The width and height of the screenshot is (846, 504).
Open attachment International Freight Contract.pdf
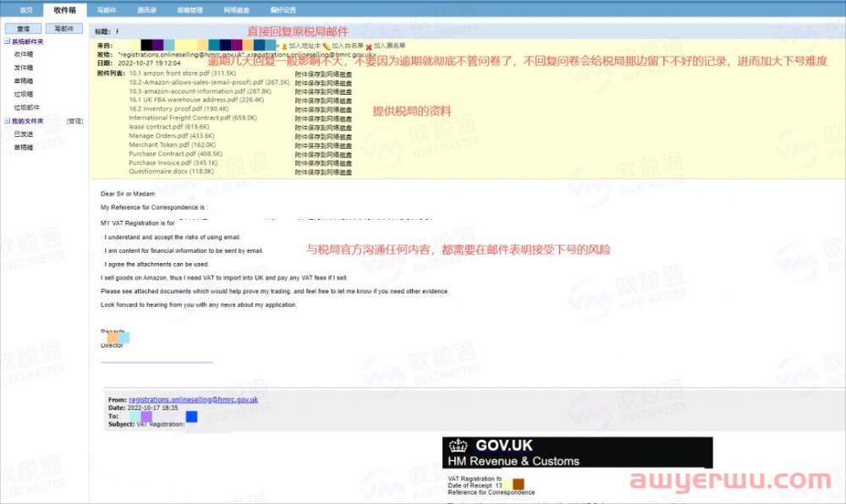(x=193, y=118)
